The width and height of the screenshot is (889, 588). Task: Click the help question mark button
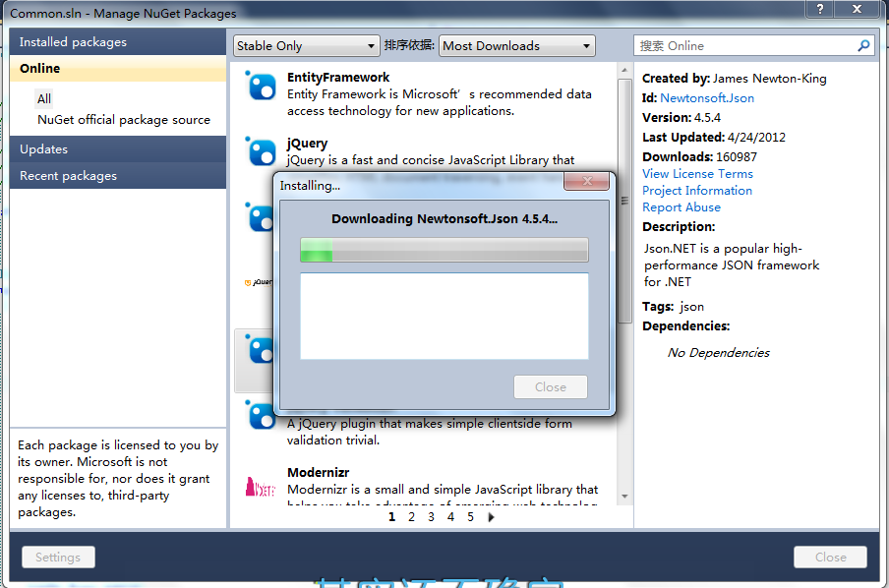click(820, 9)
